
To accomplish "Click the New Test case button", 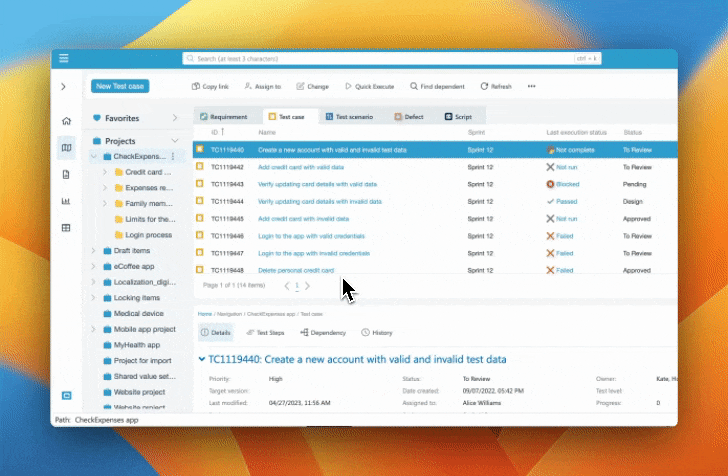I will [120, 87].
